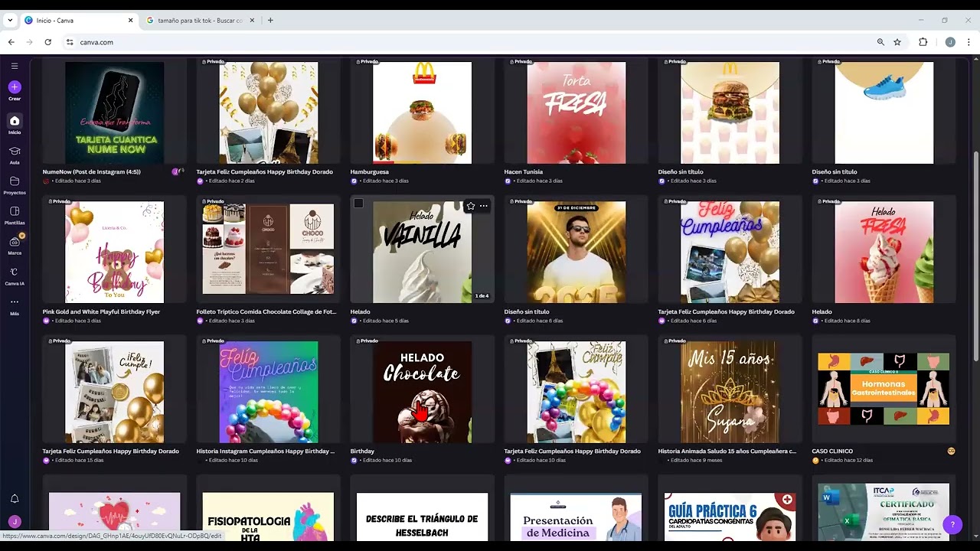The image size is (980, 551).
Task: Switch to 'tamaño para tik tok' tab
Action: coord(201,21)
